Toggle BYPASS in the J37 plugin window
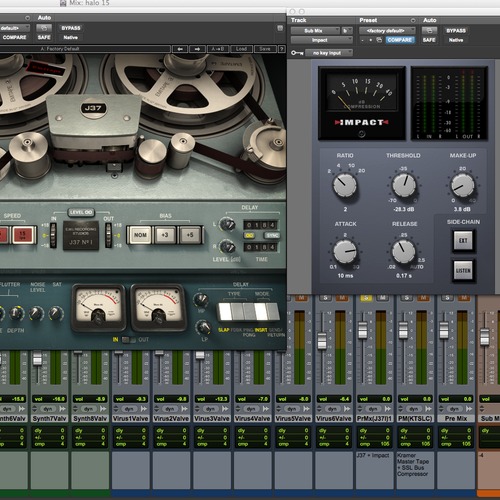The width and height of the screenshot is (500, 500). coord(71,28)
